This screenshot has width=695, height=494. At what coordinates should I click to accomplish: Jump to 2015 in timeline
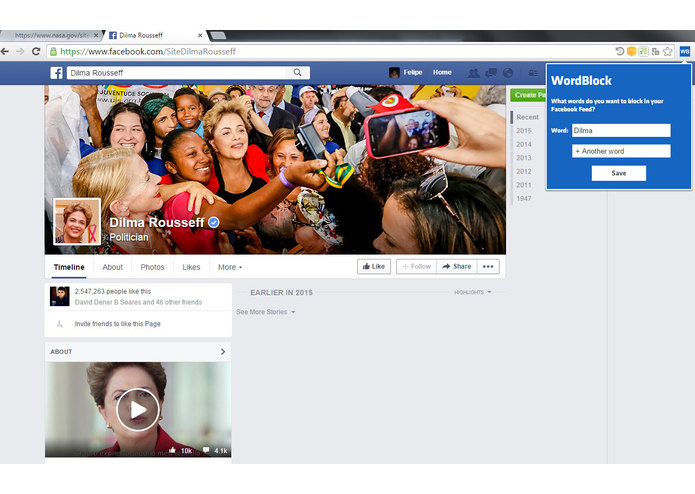[523, 131]
